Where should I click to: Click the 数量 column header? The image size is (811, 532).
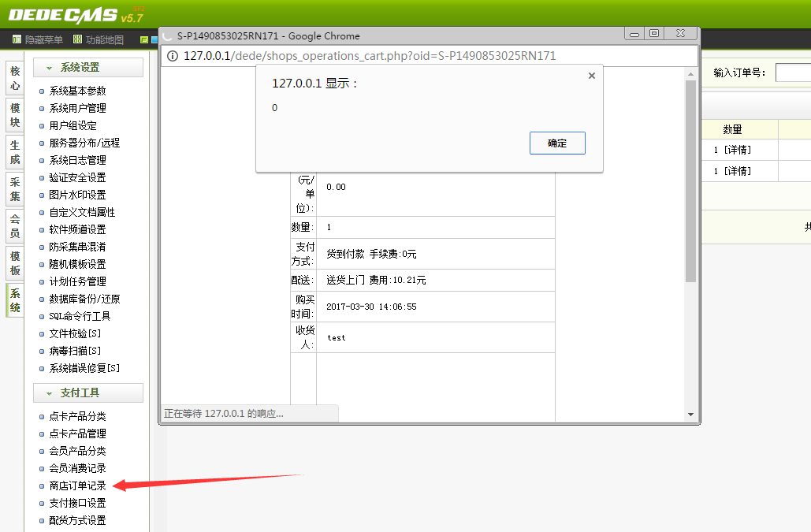click(x=732, y=130)
